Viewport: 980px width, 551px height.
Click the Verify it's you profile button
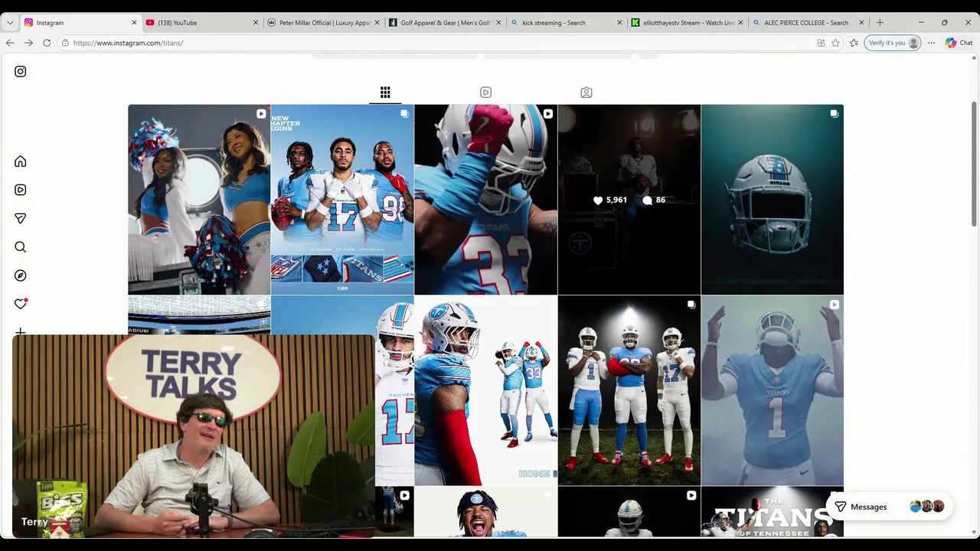click(x=893, y=43)
